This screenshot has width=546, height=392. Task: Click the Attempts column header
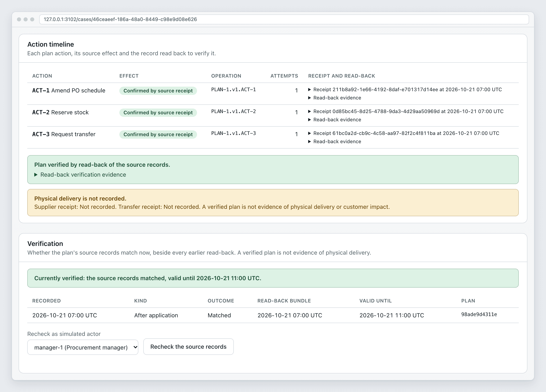(x=284, y=76)
